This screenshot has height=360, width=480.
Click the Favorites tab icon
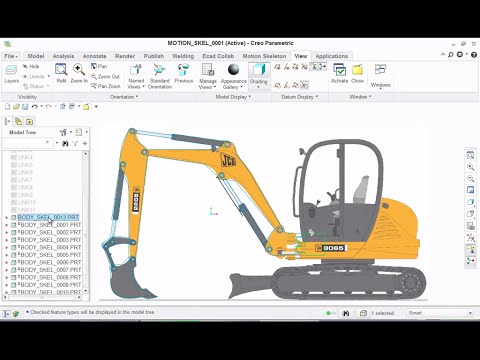(x=29, y=122)
